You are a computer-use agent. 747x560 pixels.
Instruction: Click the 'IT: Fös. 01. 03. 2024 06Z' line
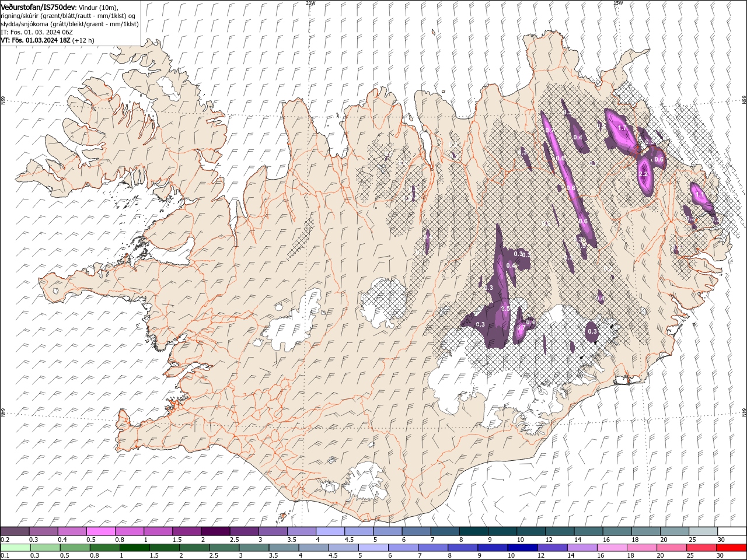coord(36,32)
